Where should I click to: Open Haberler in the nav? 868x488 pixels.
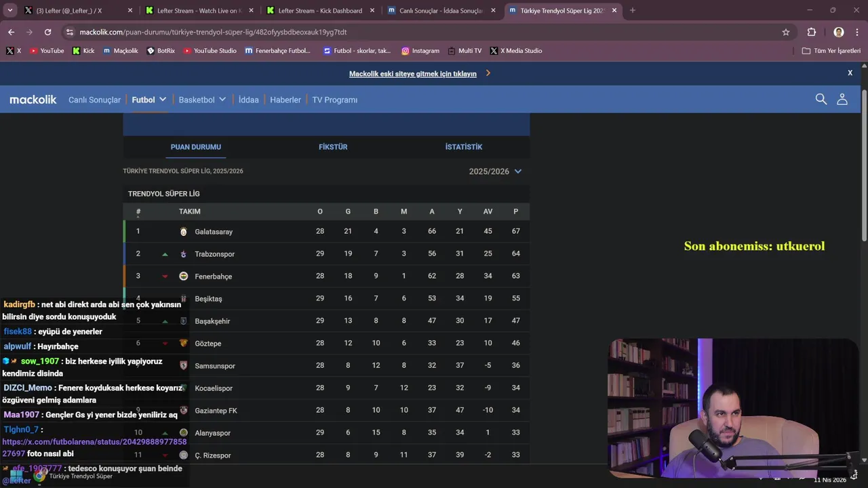[x=285, y=100]
